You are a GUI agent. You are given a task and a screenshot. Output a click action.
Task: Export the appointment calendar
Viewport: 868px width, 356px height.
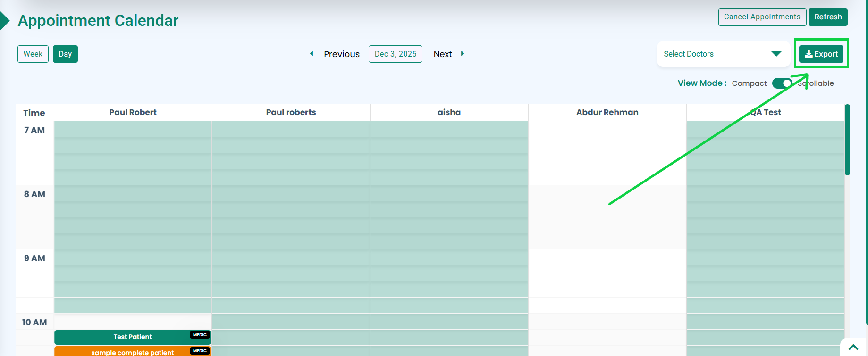821,54
